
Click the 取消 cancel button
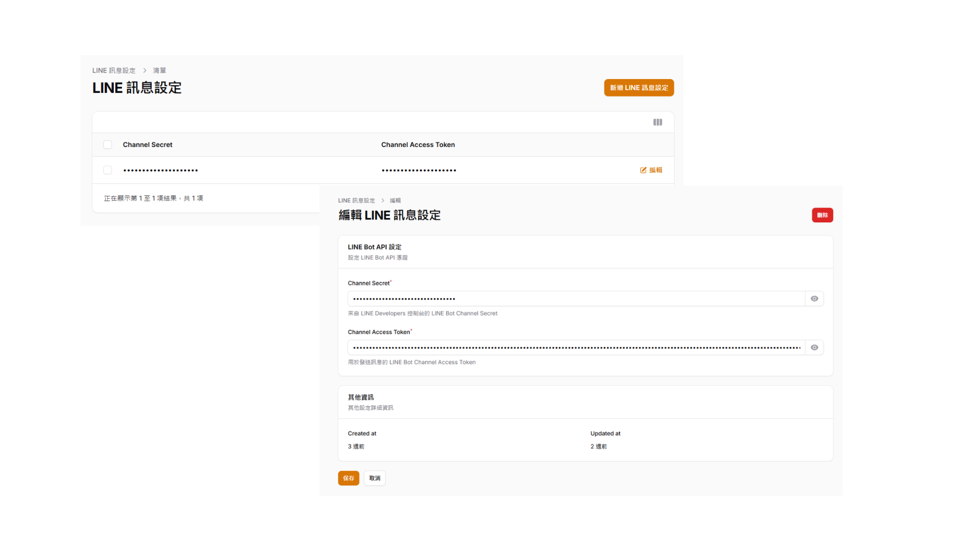click(x=375, y=479)
